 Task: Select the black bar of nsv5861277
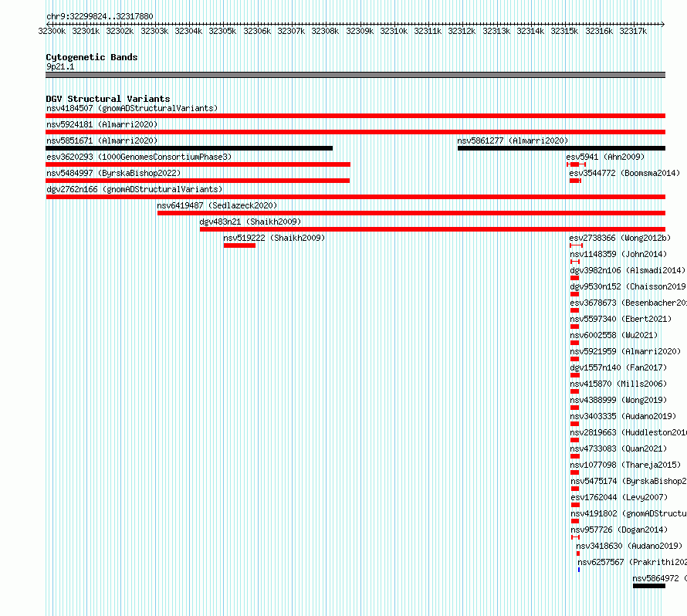point(562,148)
